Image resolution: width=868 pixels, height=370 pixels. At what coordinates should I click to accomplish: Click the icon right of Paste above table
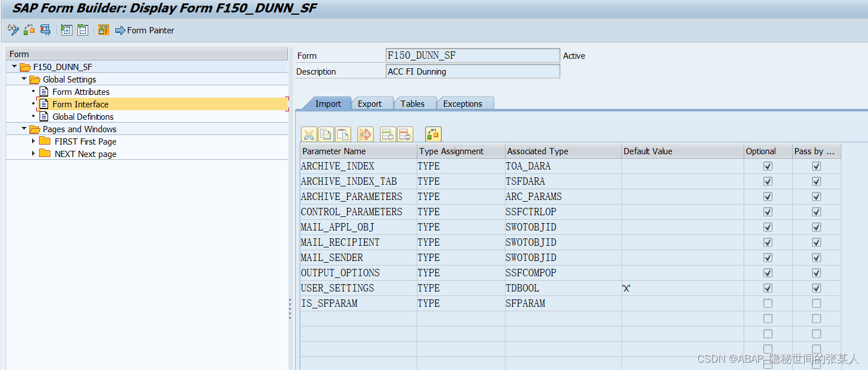pos(366,134)
